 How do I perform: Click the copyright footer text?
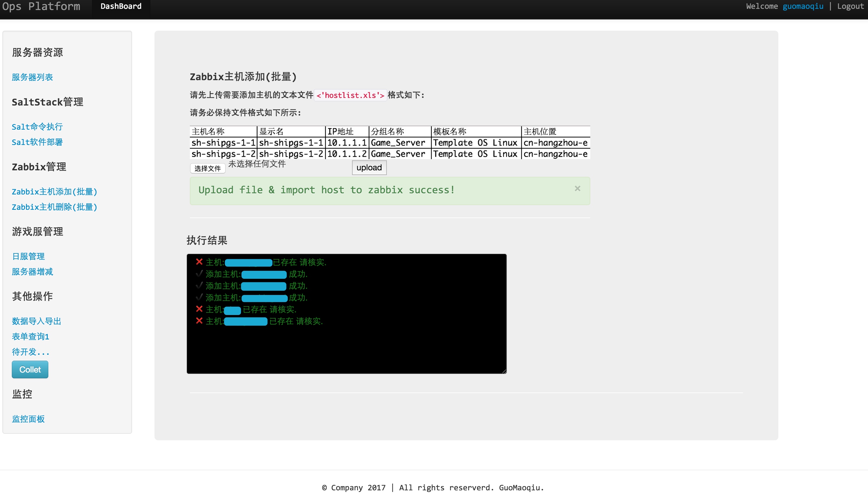(433, 487)
